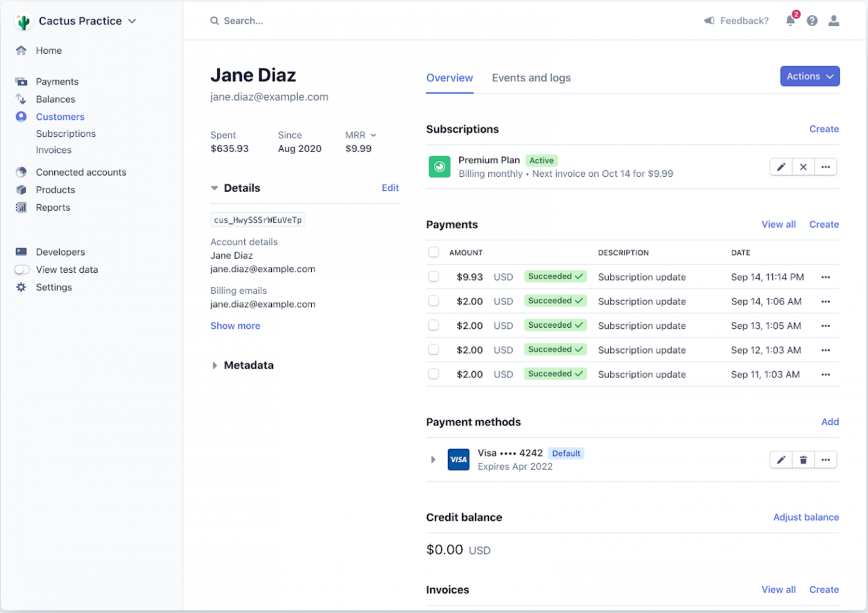
Task: Click the Reports sidebar icon
Action: click(21, 207)
